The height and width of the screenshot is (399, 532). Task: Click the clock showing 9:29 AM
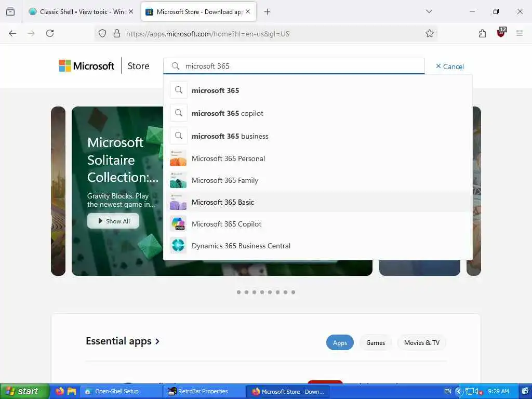tap(498, 391)
